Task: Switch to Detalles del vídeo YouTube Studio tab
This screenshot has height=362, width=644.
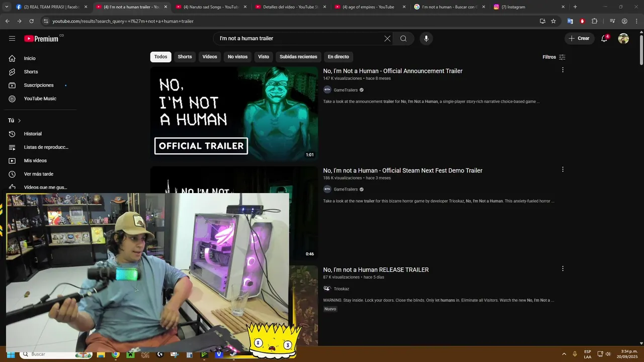Action: pos(290,7)
